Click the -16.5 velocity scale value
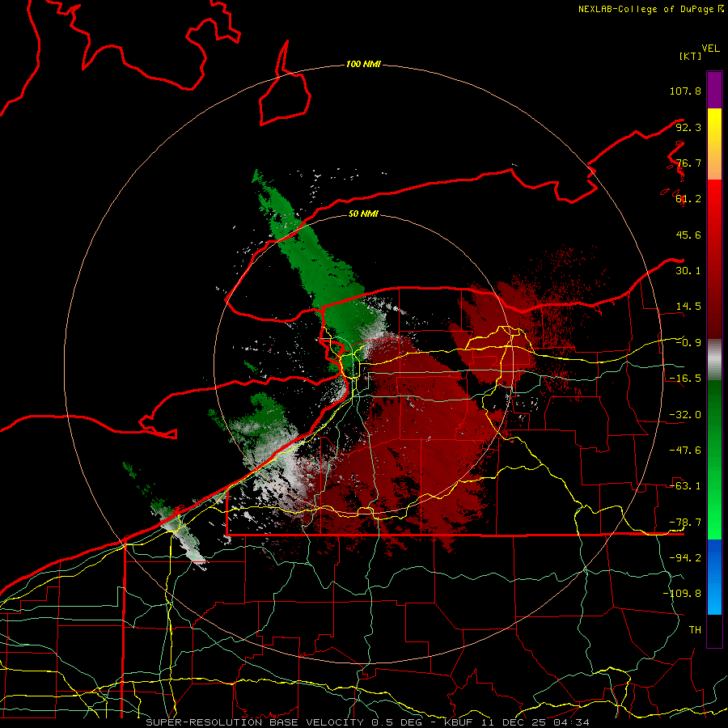 685,379
